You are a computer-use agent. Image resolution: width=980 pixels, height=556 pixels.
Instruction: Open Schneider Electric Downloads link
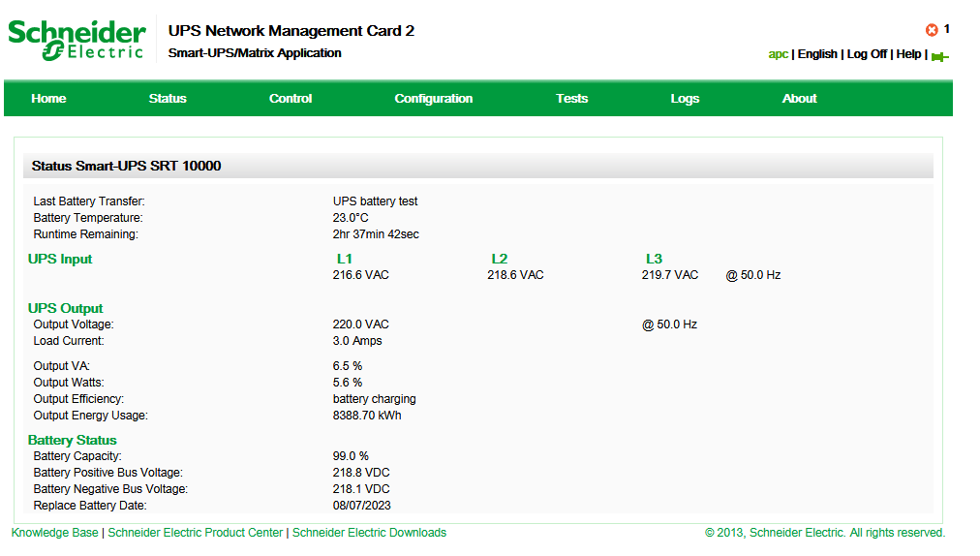tap(369, 533)
